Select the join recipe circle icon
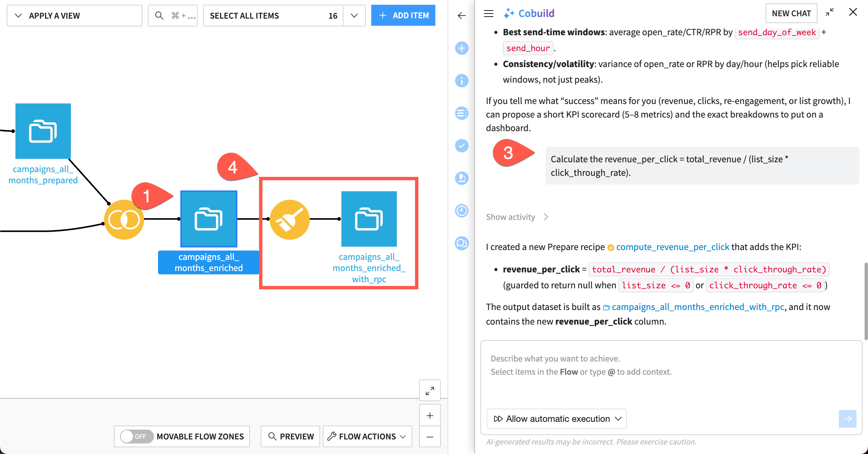868x454 pixels. [124, 220]
